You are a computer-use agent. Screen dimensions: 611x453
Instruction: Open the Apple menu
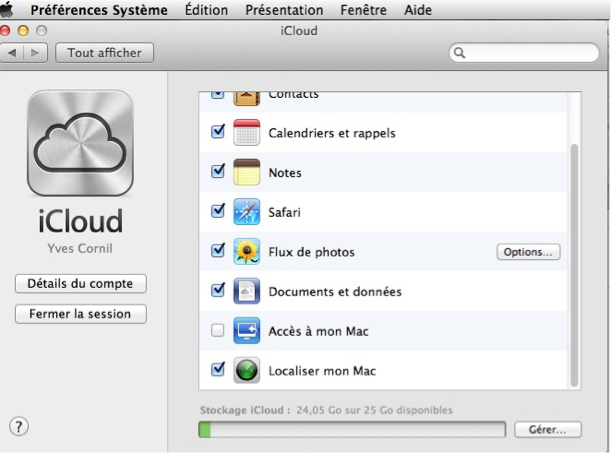(x=5, y=10)
